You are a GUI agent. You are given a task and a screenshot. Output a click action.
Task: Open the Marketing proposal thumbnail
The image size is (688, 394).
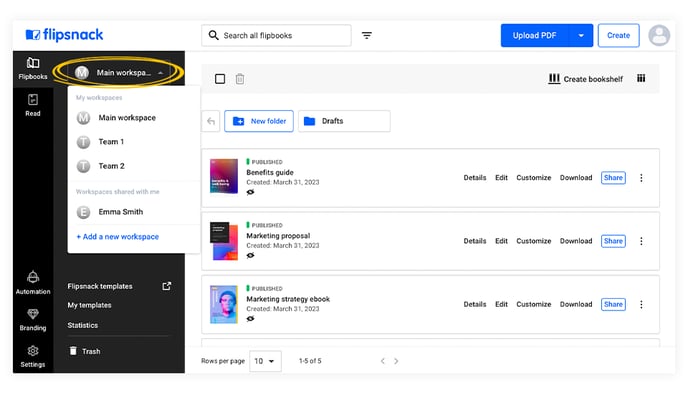click(224, 241)
